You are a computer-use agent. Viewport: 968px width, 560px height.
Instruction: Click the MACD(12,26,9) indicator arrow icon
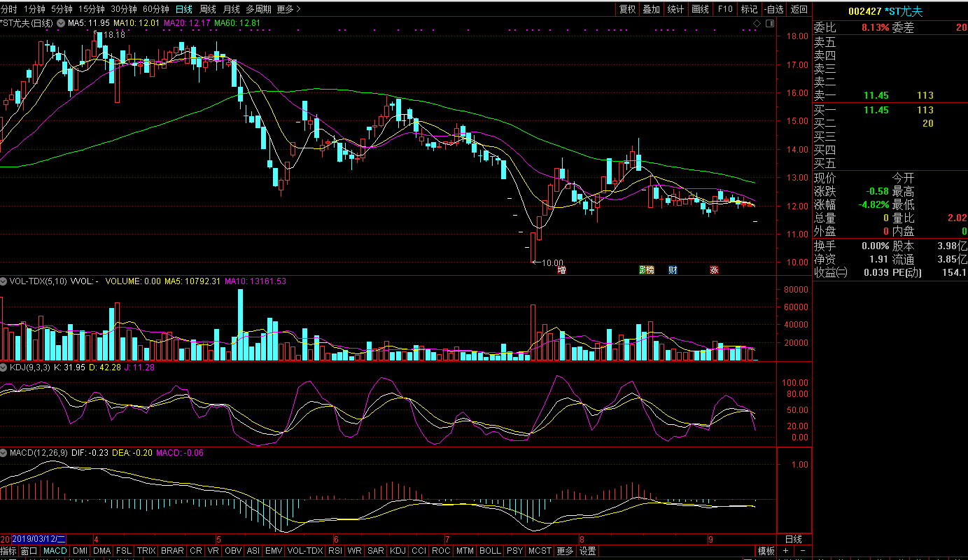pos(4,453)
